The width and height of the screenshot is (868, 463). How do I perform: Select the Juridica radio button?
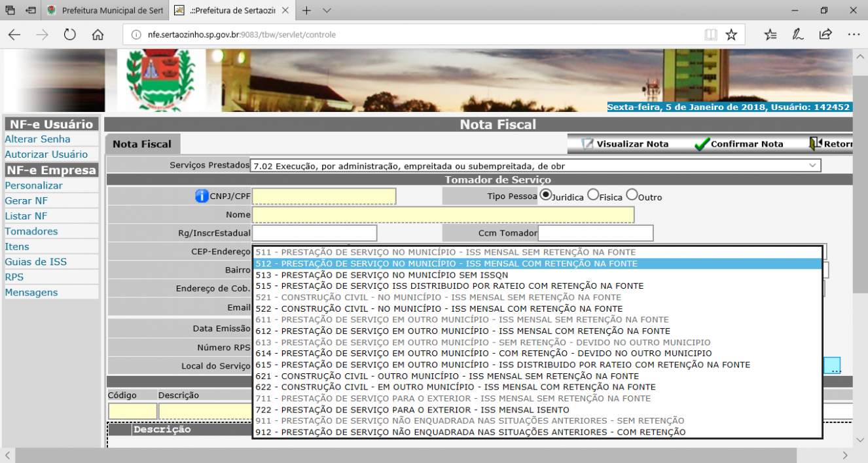[545, 195]
